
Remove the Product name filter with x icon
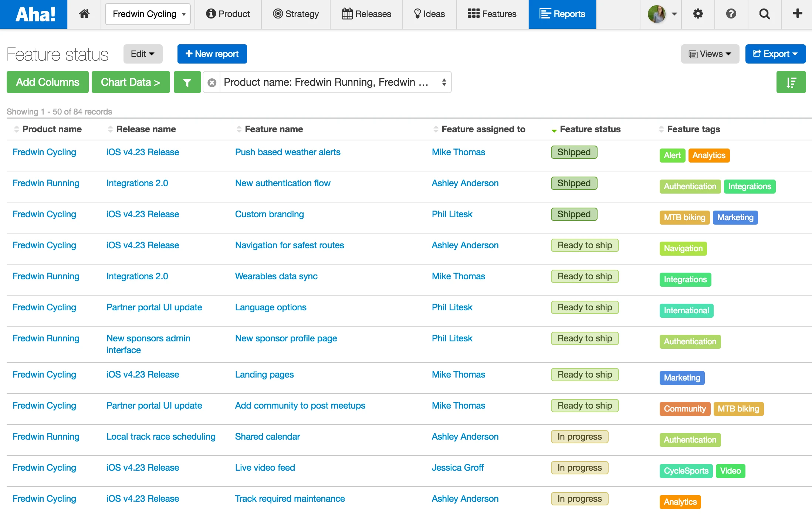tap(212, 82)
